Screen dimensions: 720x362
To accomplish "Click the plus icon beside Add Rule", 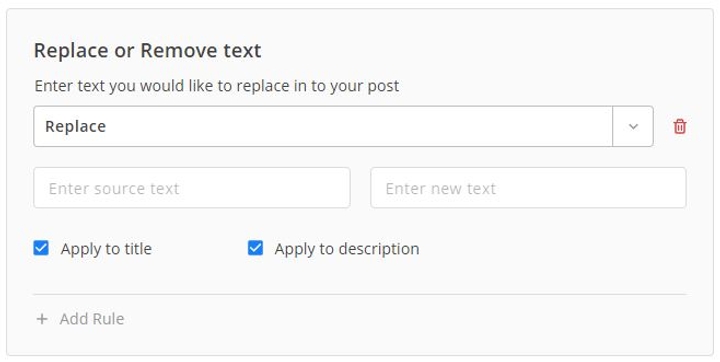I will click(42, 319).
